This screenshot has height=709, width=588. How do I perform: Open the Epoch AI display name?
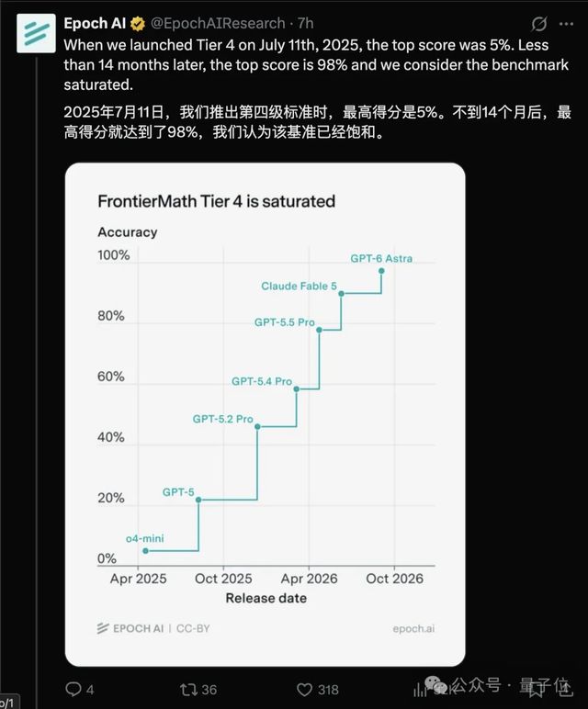[95, 23]
